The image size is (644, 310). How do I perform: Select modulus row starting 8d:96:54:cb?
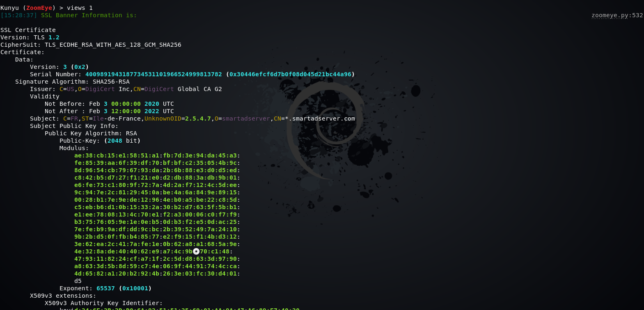click(157, 170)
